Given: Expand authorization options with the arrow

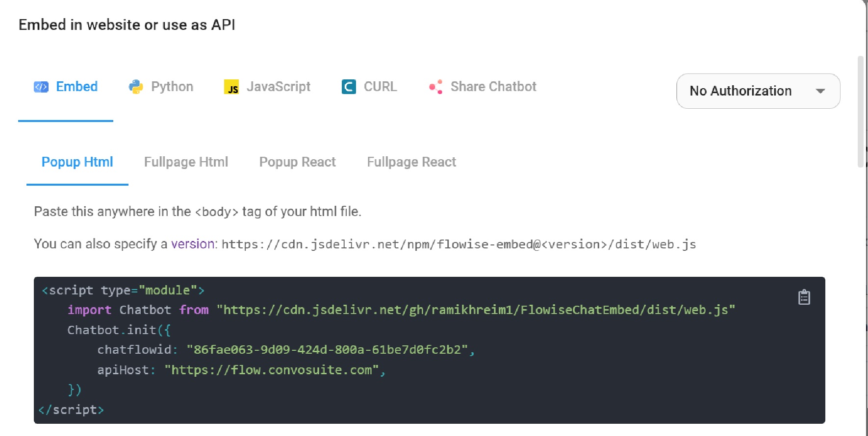Looking at the screenshot, I should coord(820,91).
